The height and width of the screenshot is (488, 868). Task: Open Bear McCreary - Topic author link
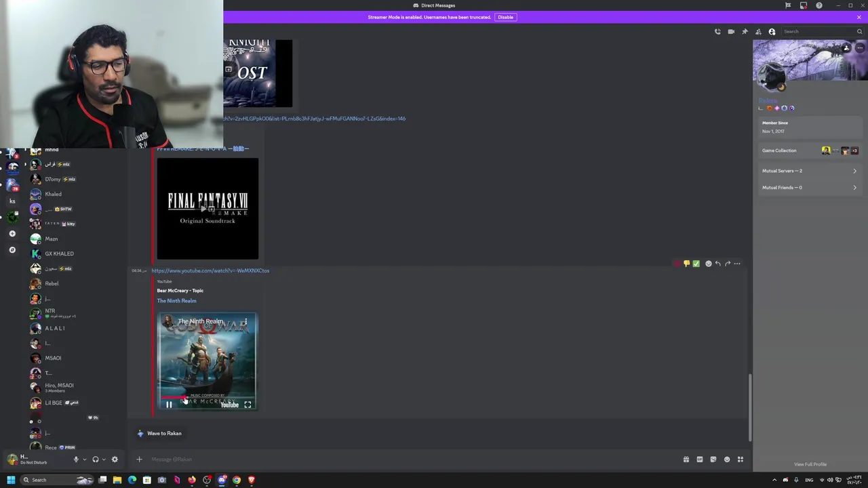(180, 291)
